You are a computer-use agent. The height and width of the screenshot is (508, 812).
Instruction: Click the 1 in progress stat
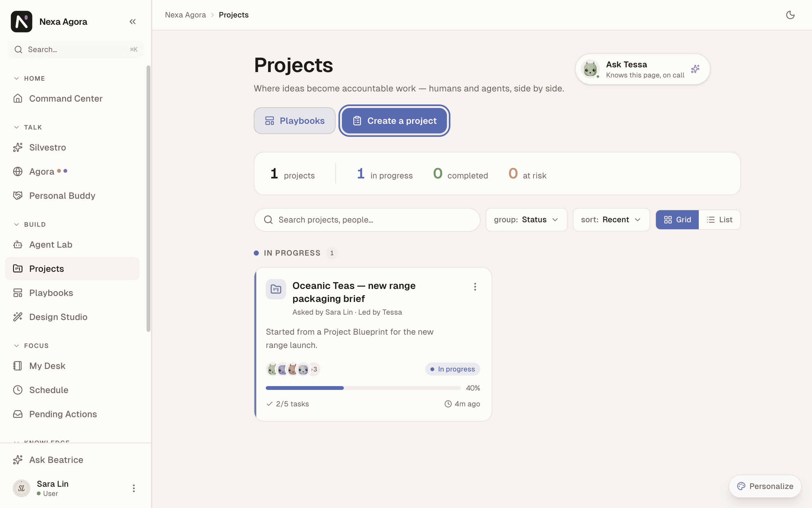pyautogui.click(x=385, y=174)
